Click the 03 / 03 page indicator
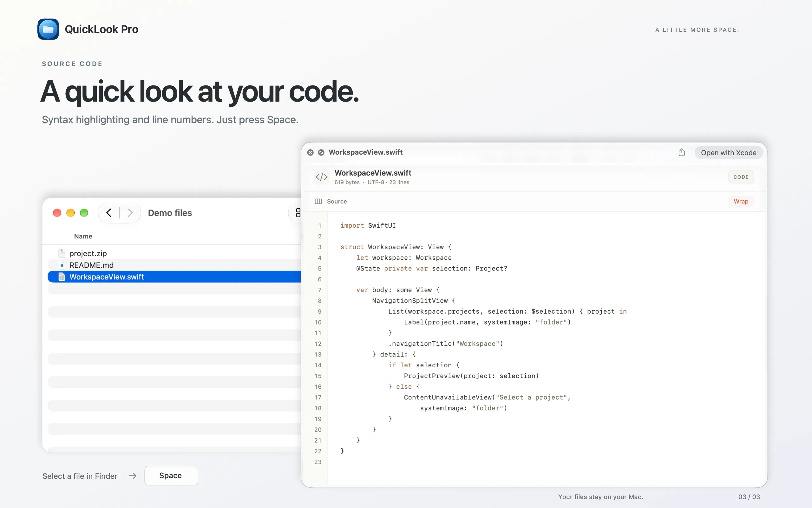 click(x=749, y=497)
